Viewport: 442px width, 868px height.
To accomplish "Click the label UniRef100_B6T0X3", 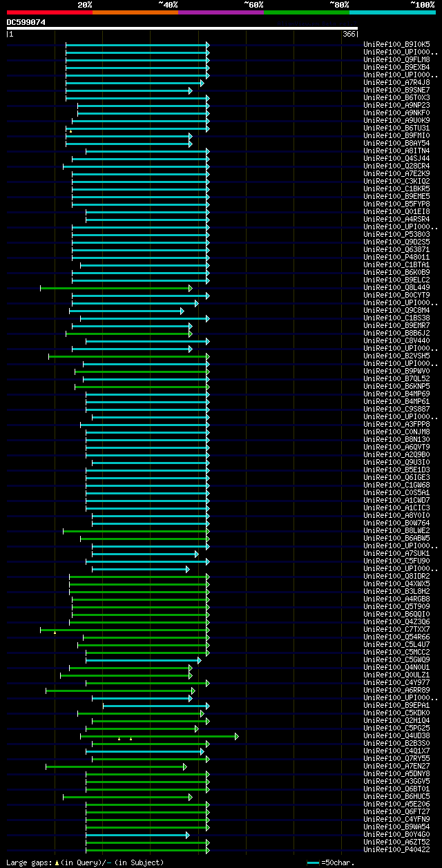I will coord(396,97).
